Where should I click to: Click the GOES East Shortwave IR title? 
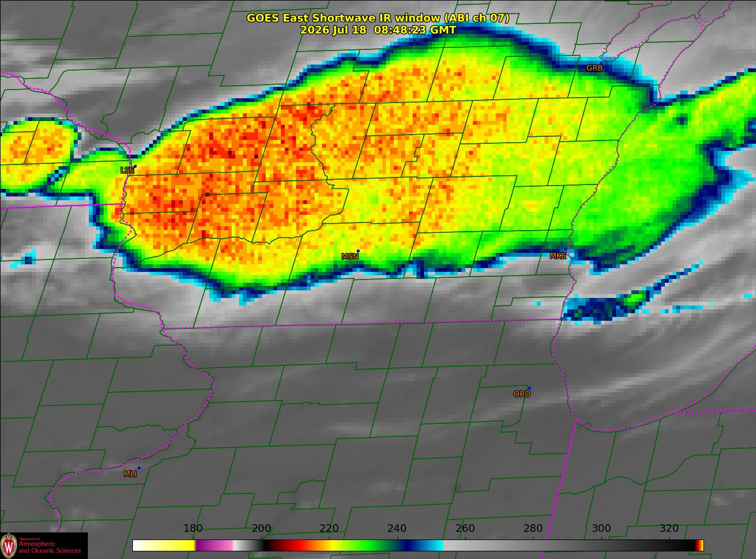pos(377,18)
